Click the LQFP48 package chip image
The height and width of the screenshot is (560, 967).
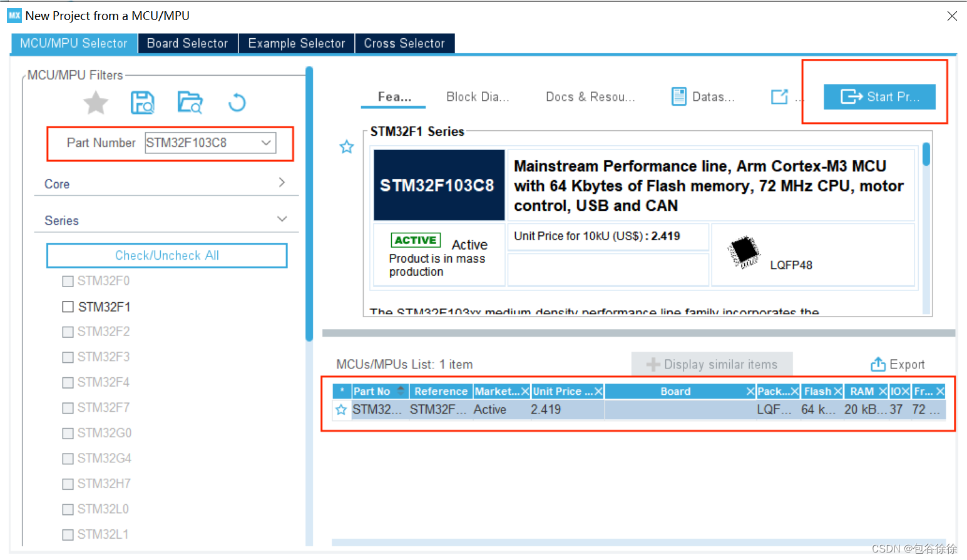click(x=744, y=252)
